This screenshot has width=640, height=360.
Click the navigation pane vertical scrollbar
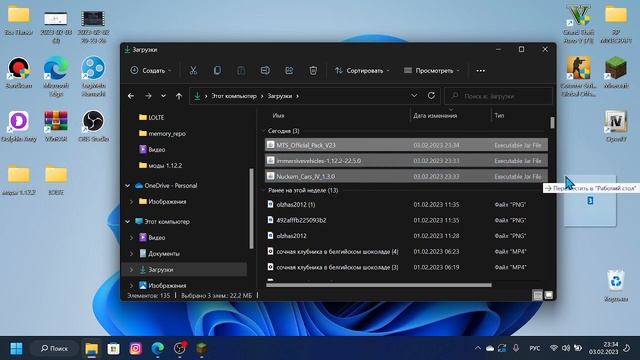[251, 208]
